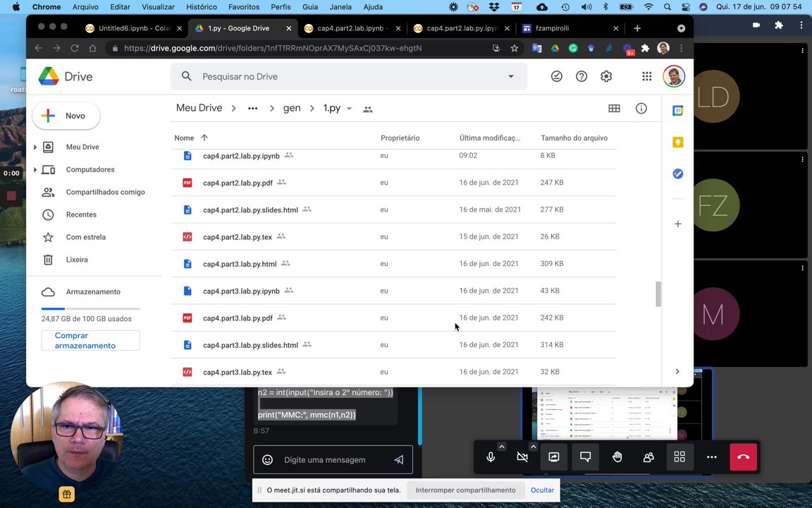Image resolution: width=812 pixels, height=508 pixels.
Task: Open Google account avatar in Drive
Action: pos(674,76)
